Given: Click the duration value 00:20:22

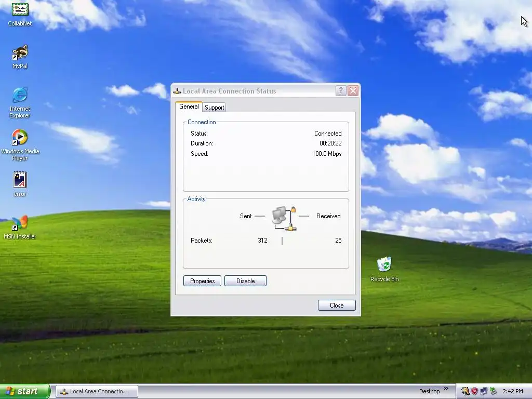Looking at the screenshot, I should tap(330, 143).
